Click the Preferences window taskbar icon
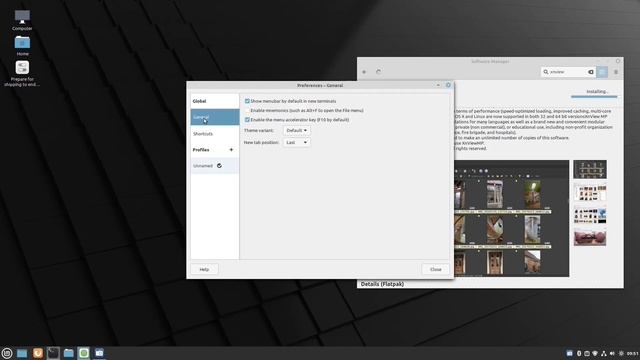The height and width of the screenshot is (360, 640). 99,353
